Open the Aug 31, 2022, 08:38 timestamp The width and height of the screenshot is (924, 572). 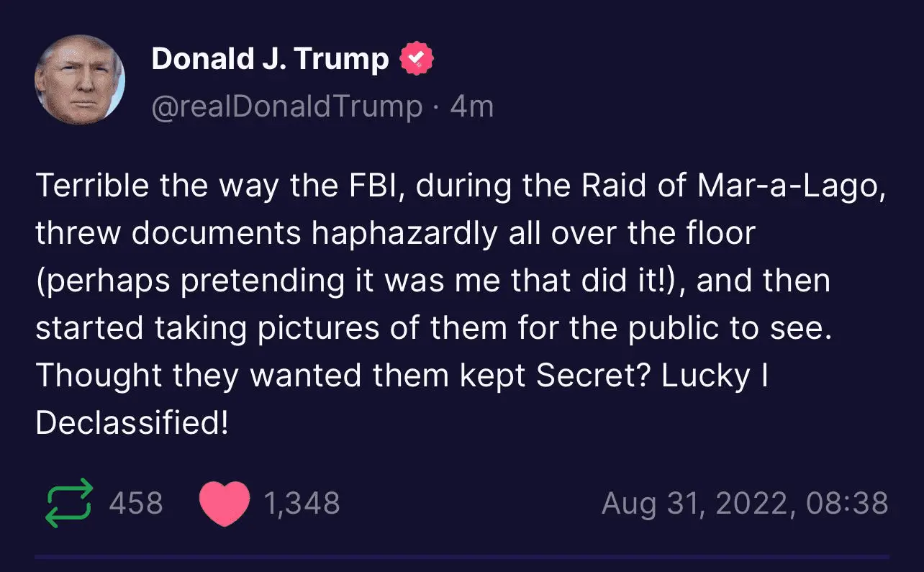pos(745,503)
